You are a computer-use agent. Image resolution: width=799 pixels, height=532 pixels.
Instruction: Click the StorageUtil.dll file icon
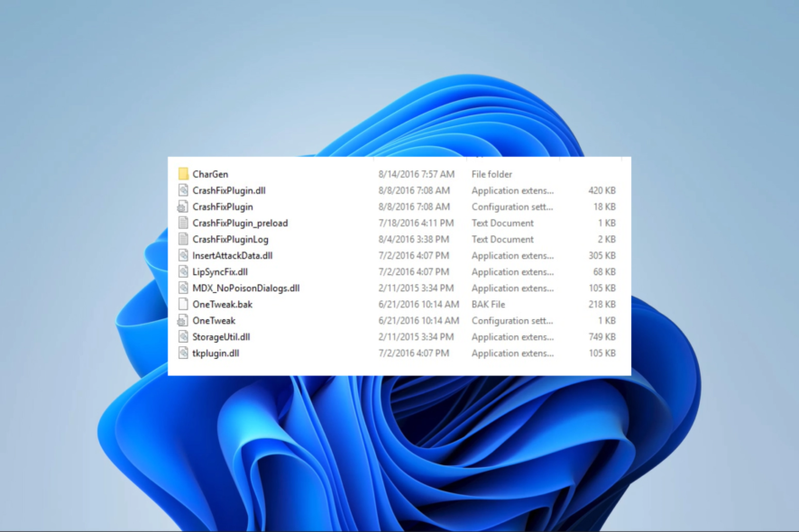click(x=183, y=337)
